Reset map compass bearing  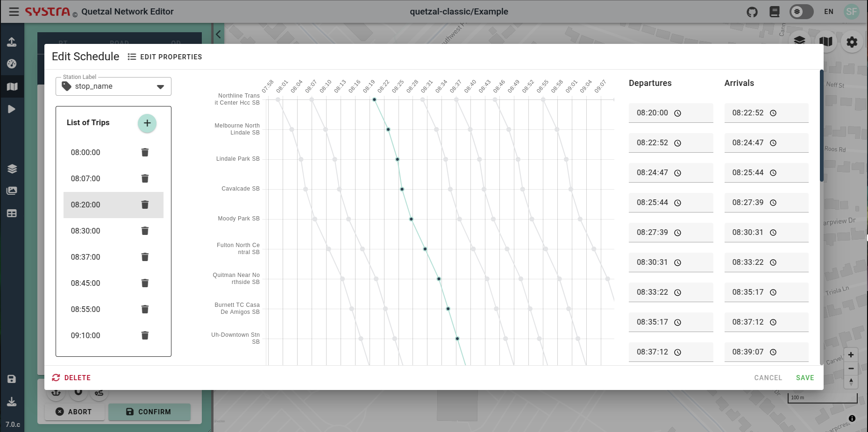tap(851, 382)
